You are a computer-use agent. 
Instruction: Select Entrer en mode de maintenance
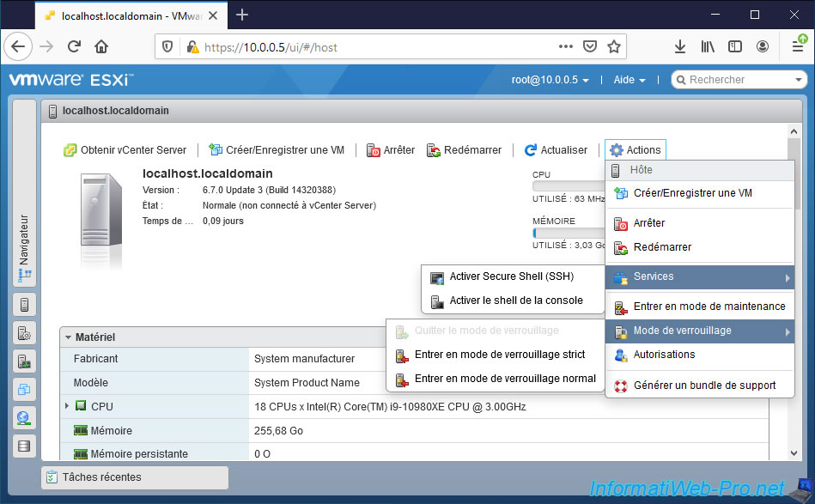[709, 307]
